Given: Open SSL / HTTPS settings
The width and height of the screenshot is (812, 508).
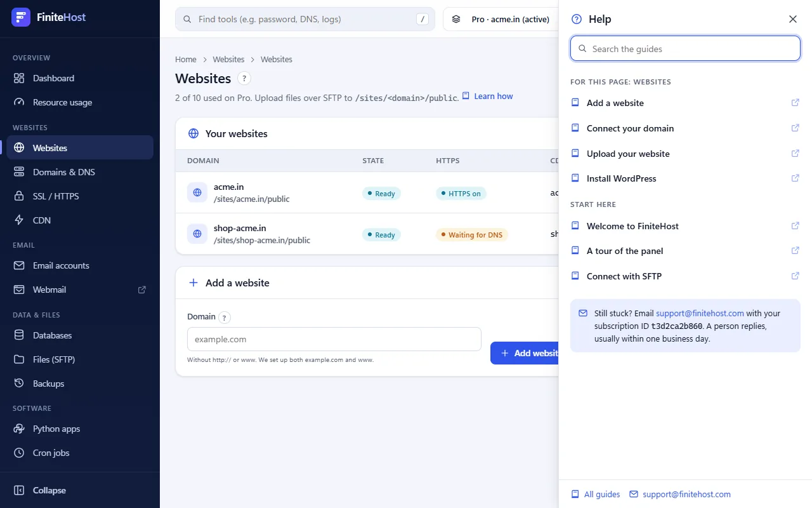Looking at the screenshot, I should pos(80,196).
